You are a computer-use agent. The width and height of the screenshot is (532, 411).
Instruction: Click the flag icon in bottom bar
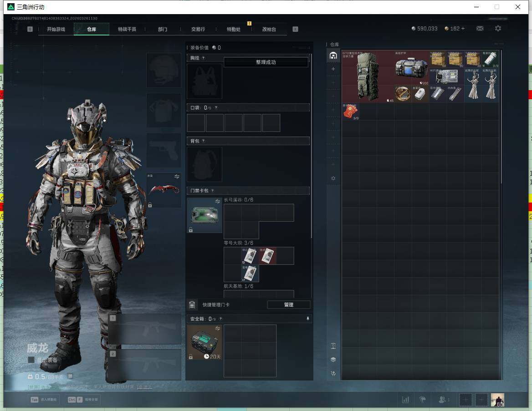pyautogui.click(x=422, y=400)
